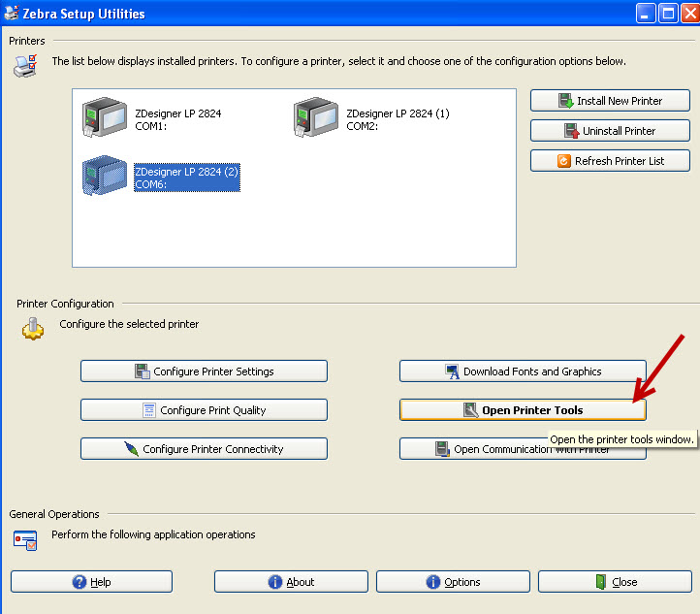700x614 pixels.
Task: Select the ZDesigner LP 2824 (1) printer icon
Action: click(315, 119)
